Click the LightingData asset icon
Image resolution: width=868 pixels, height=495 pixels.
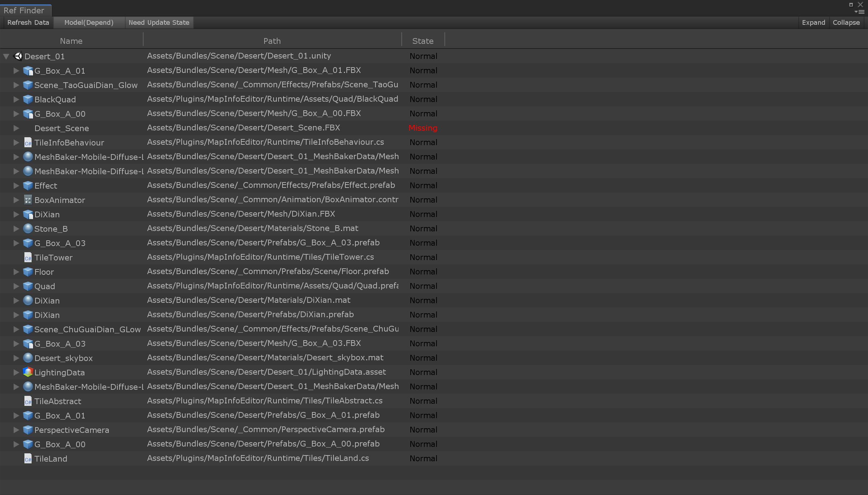[x=28, y=372]
